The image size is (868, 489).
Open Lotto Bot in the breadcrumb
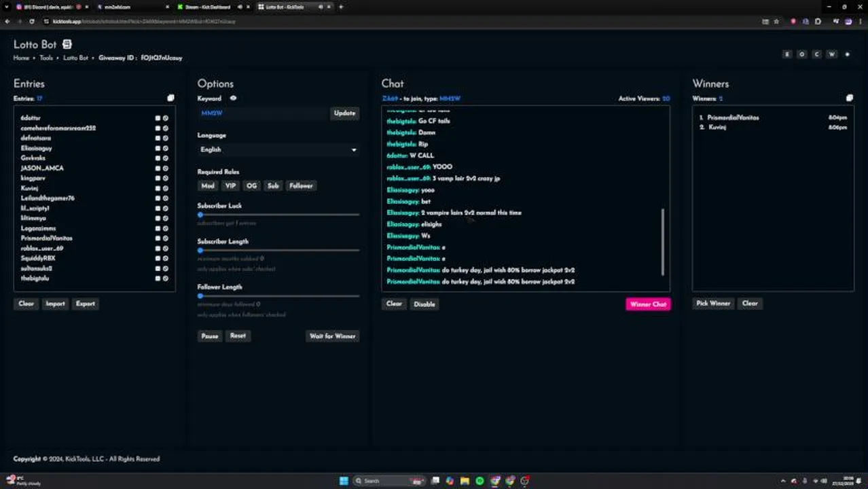[75, 58]
